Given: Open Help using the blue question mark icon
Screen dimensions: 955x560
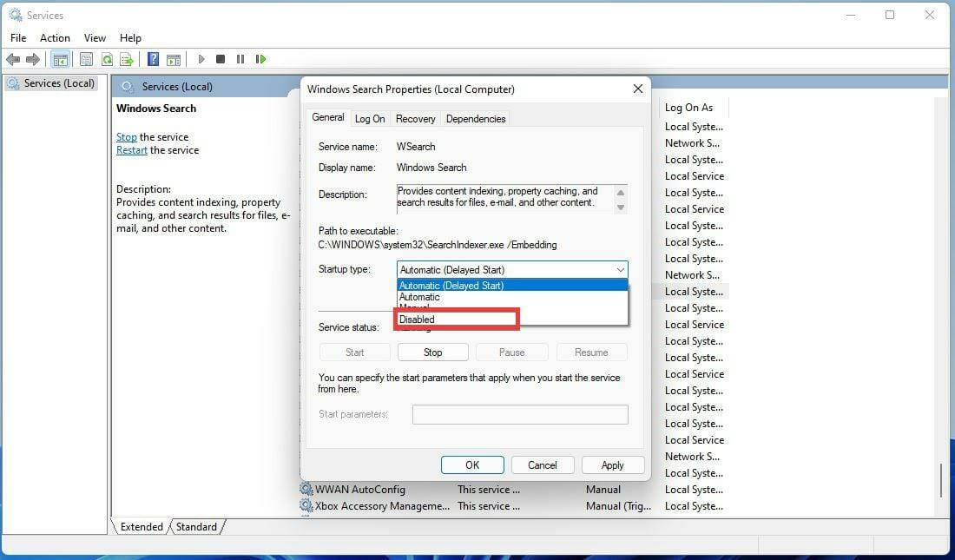Looking at the screenshot, I should click(x=153, y=59).
